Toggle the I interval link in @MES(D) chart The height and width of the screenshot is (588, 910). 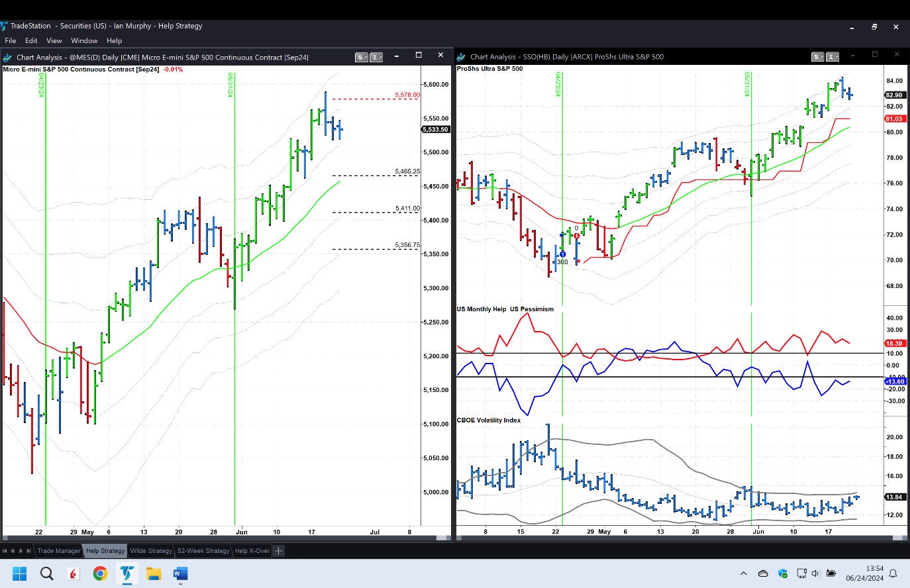pyautogui.click(x=376, y=57)
